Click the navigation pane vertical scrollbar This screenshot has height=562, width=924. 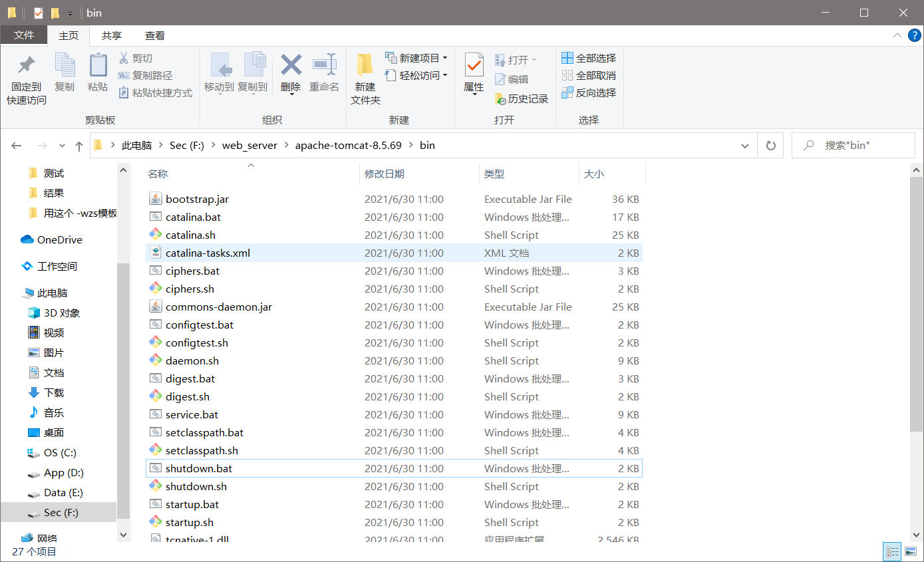[x=123, y=392]
